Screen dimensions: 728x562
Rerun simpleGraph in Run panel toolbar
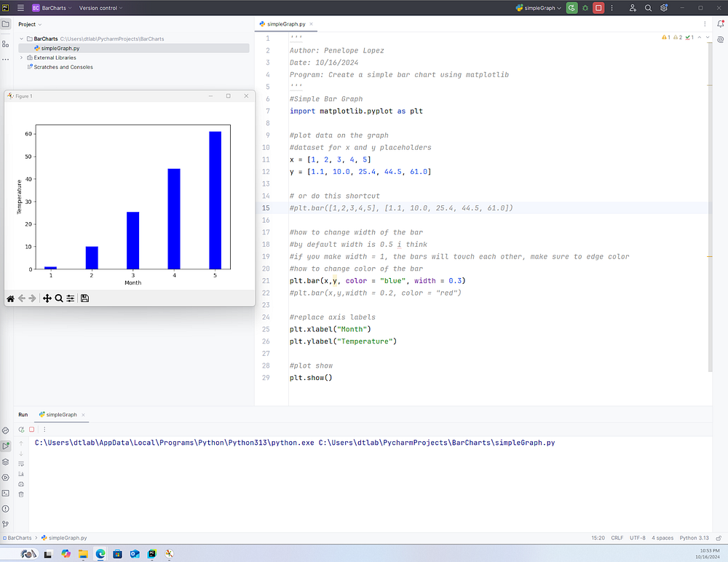21,430
